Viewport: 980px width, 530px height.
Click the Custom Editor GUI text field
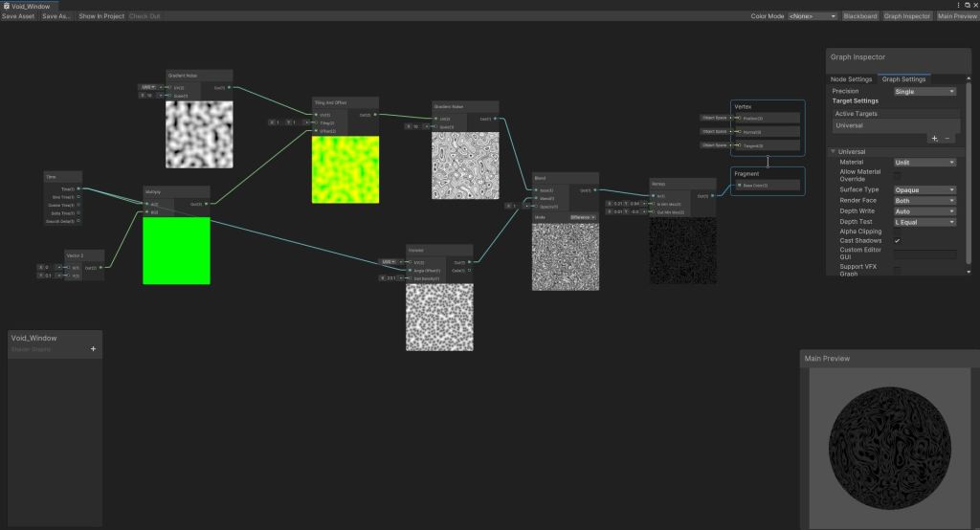click(x=924, y=254)
